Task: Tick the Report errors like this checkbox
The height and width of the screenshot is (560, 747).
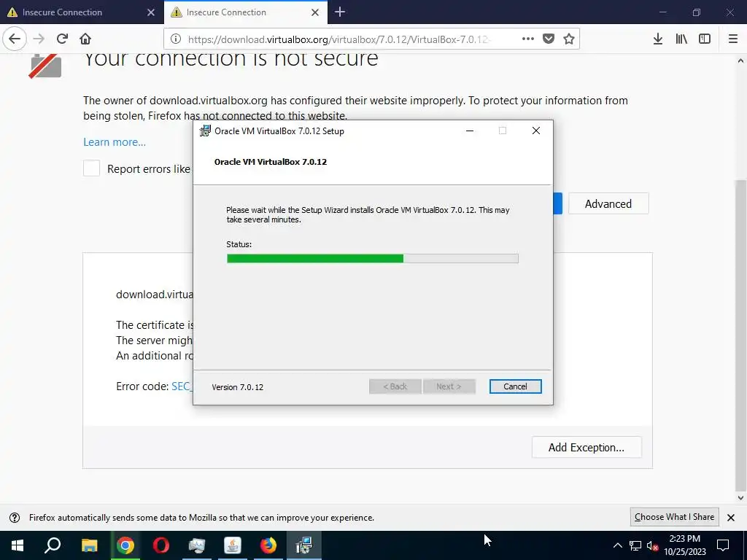Action: [91, 168]
